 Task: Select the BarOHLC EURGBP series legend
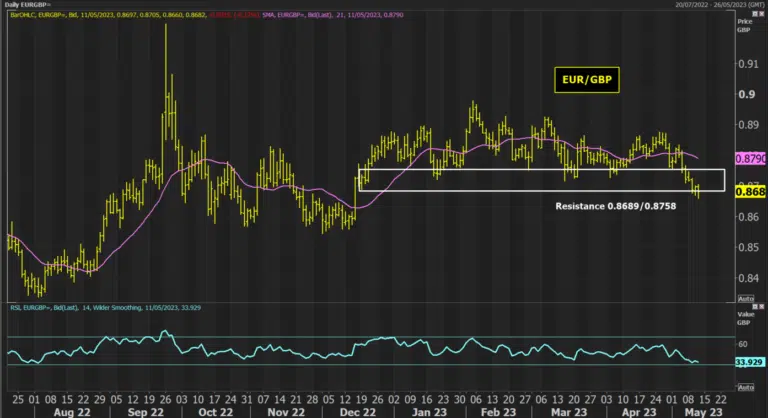click(x=108, y=15)
